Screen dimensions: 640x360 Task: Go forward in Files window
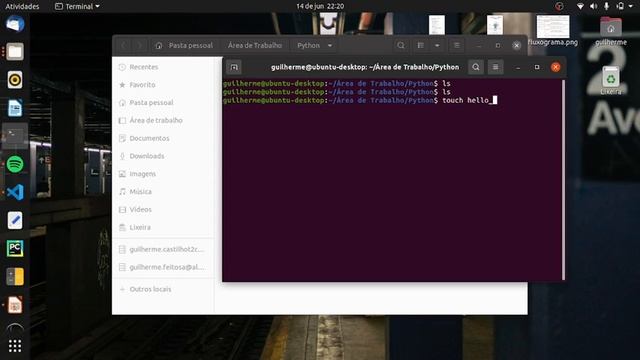(x=139, y=45)
